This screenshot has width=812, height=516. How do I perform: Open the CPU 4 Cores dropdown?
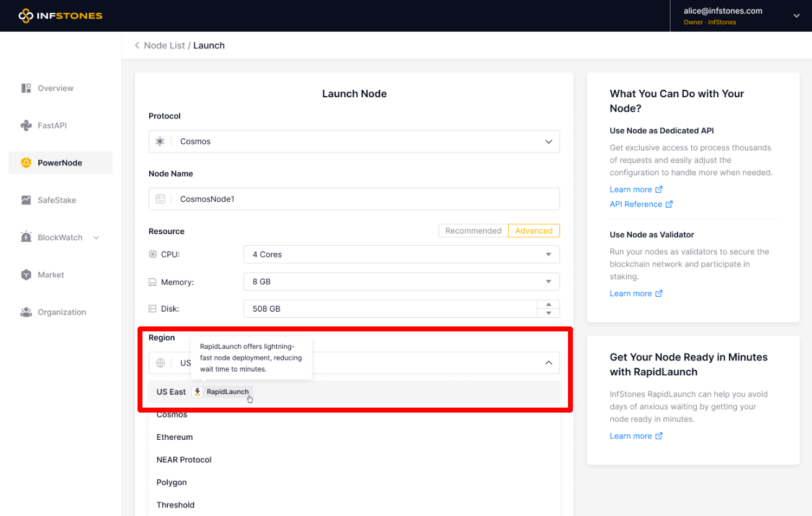(x=401, y=254)
